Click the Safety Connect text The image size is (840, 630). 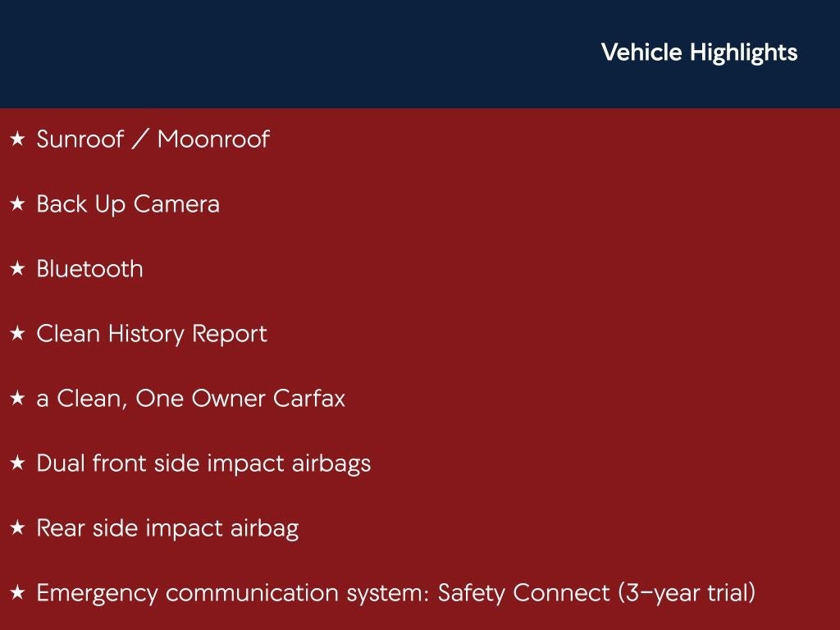pyautogui.click(x=523, y=593)
